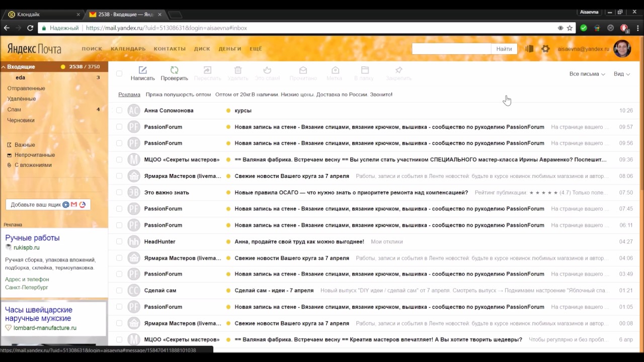Open settings gear icon in header
Image resolution: width=644 pixels, height=362 pixels.
click(x=545, y=49)
